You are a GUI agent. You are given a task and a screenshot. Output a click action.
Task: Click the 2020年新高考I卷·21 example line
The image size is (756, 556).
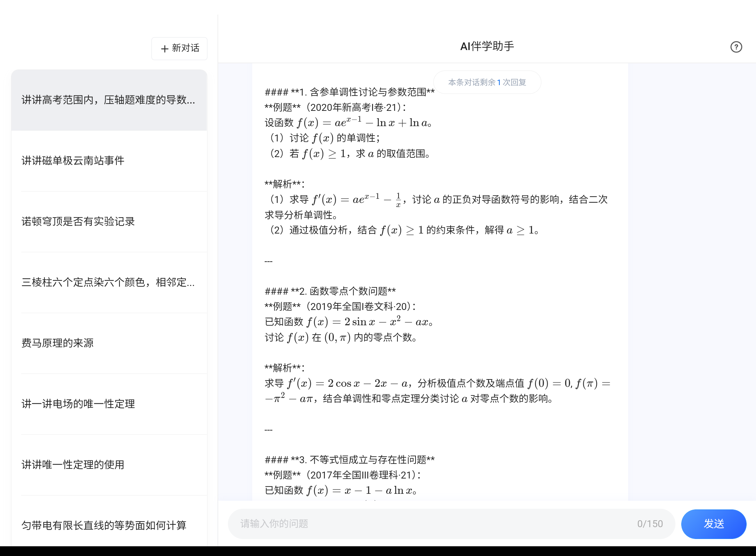(336, 107)
